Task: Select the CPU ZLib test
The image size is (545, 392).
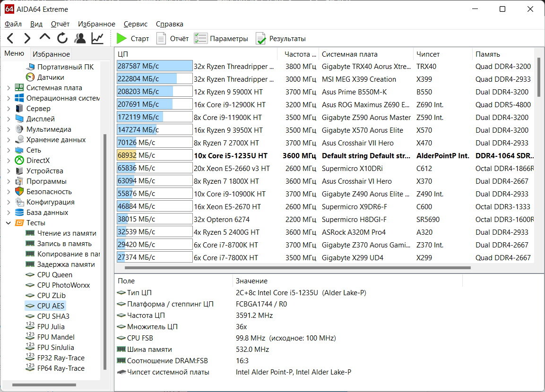Action: (x=51, y=296)
